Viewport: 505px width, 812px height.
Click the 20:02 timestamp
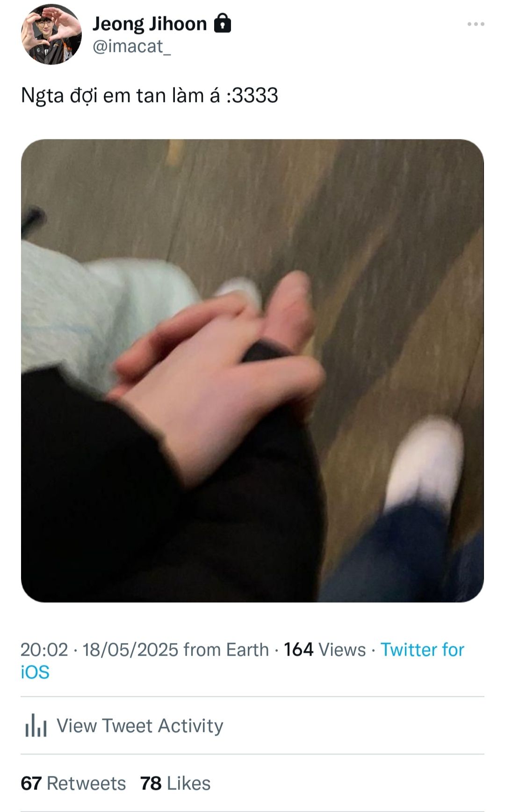click(44, 650)
